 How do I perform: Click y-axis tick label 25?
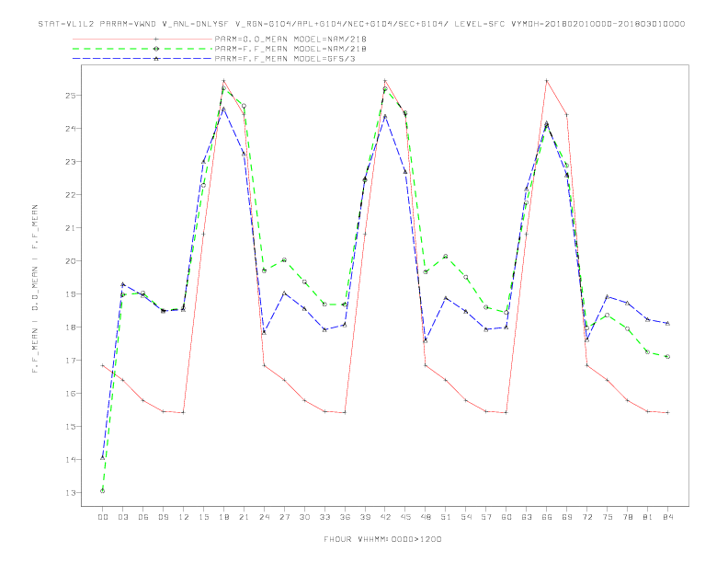click(x=71, y=96)
